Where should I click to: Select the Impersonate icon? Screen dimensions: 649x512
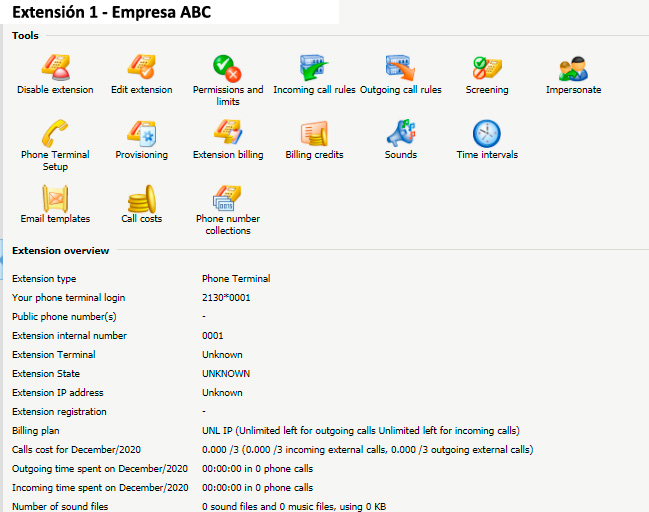pos(573,67)
